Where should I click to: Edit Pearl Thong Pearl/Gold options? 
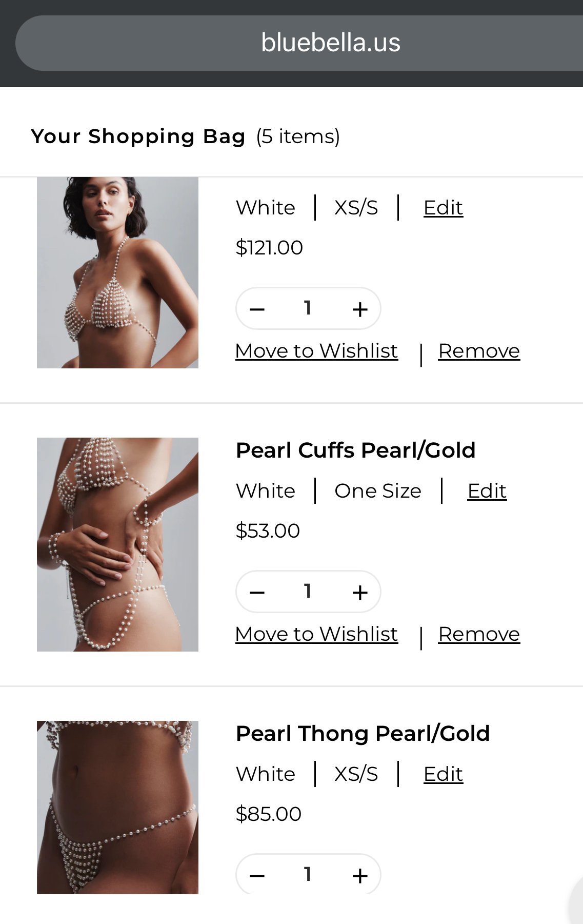coord(443,774)
